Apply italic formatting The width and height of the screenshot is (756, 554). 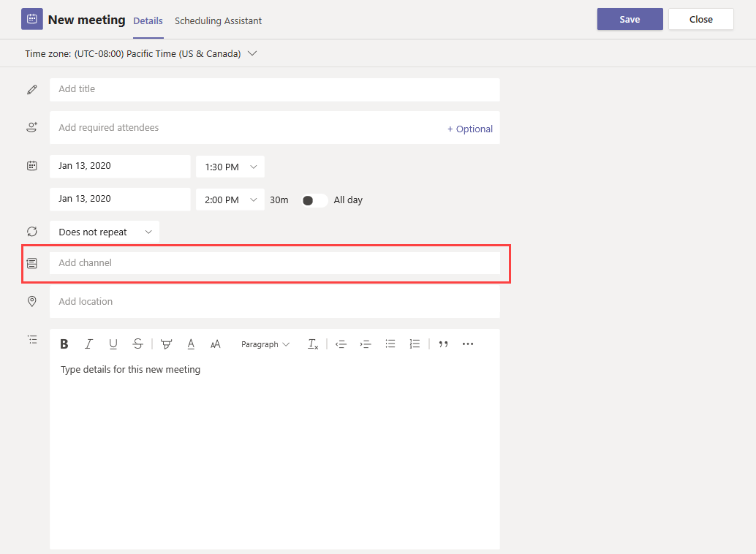[x=88, y=344]
